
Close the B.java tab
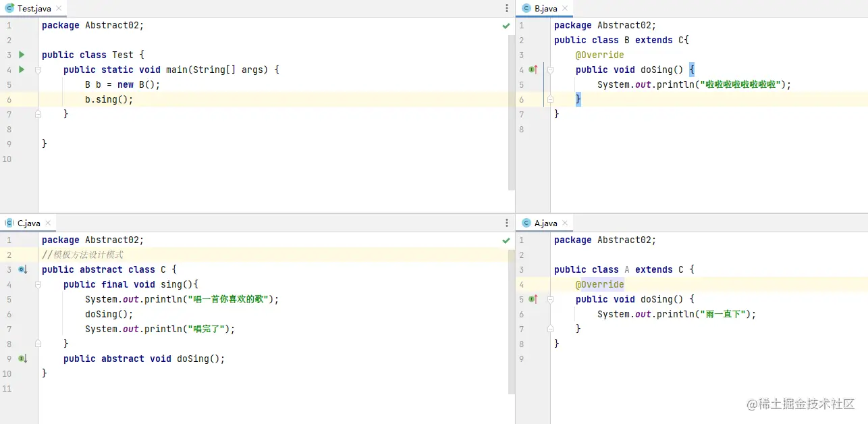[x=566, y=9]
